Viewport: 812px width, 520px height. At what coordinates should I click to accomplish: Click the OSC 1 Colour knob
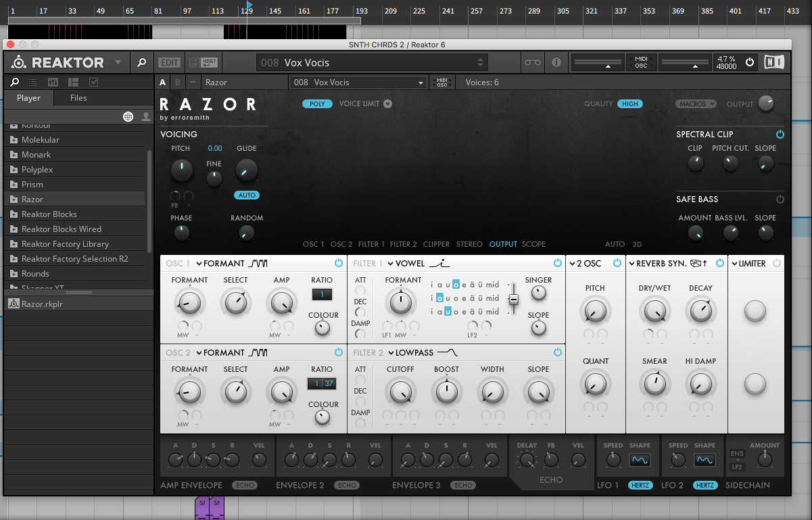(x=323, y=329)
